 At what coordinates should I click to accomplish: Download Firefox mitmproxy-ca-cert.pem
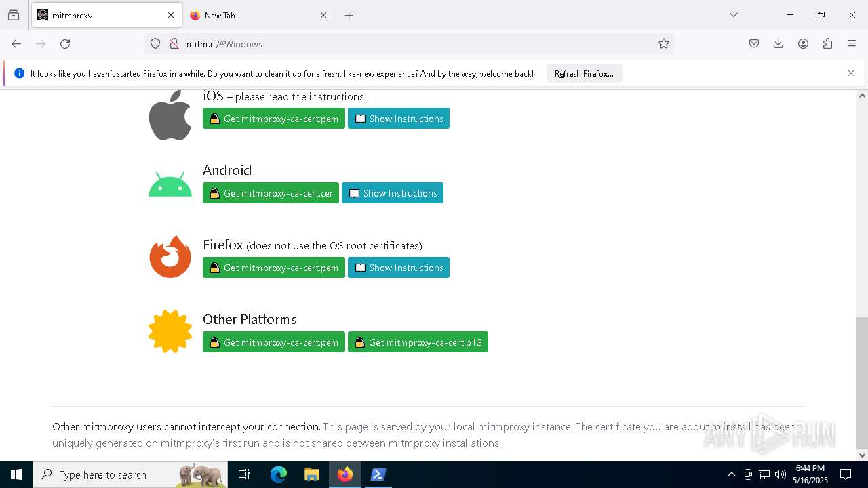click(274, 268)
